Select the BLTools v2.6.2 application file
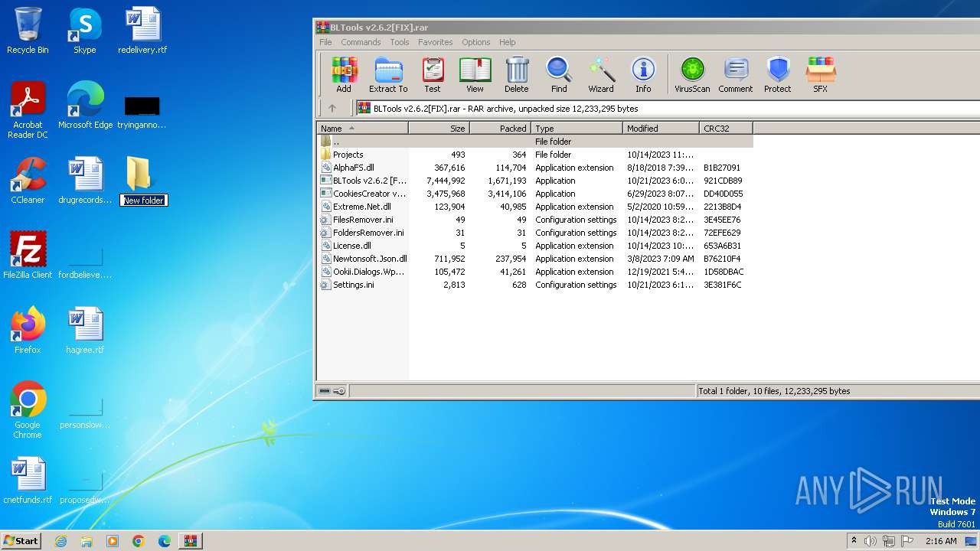 tap(535, 181)
